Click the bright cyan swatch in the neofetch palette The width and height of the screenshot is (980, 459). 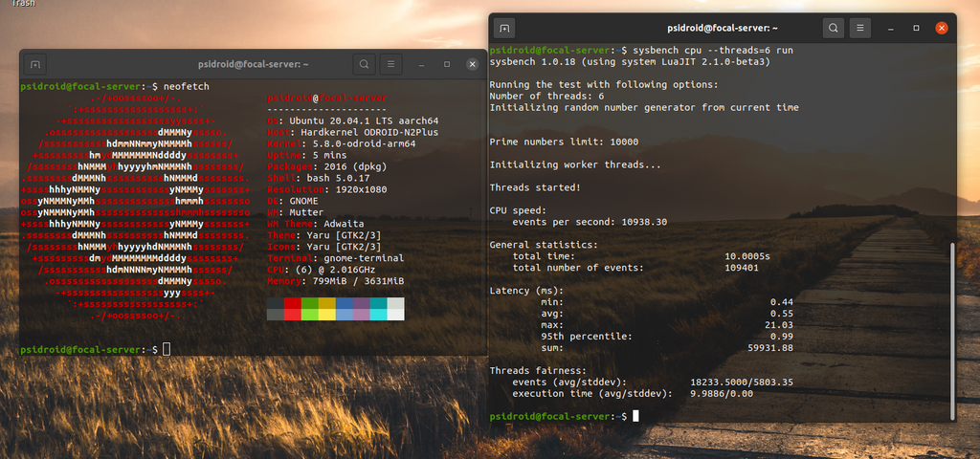click(x=378, y=314)
